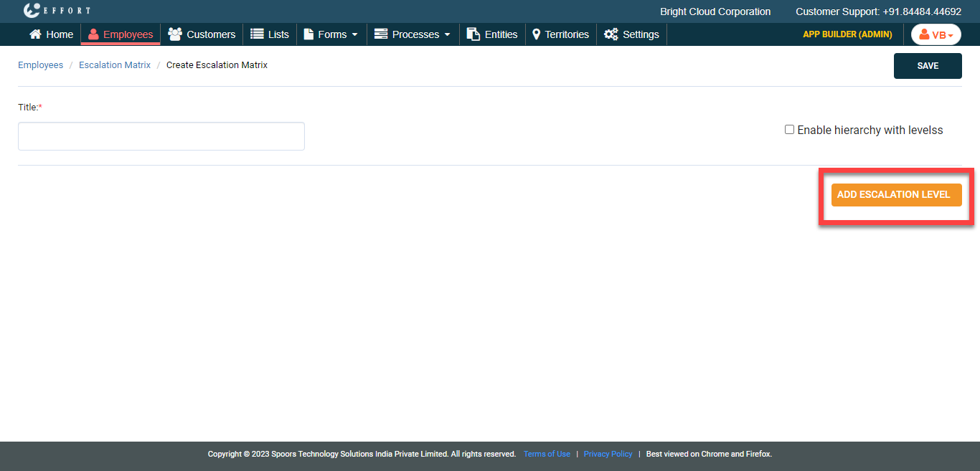Go to Employees breadcrumb link

click(x=40, y=65)
